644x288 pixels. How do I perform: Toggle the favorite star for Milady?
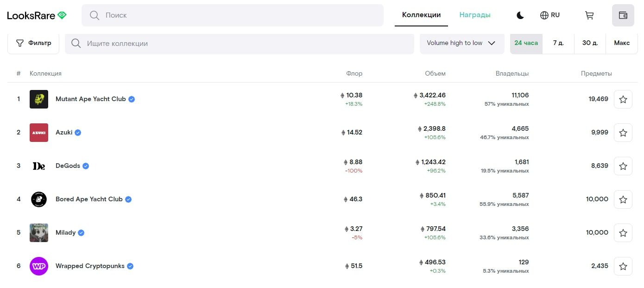pos(623,232)
